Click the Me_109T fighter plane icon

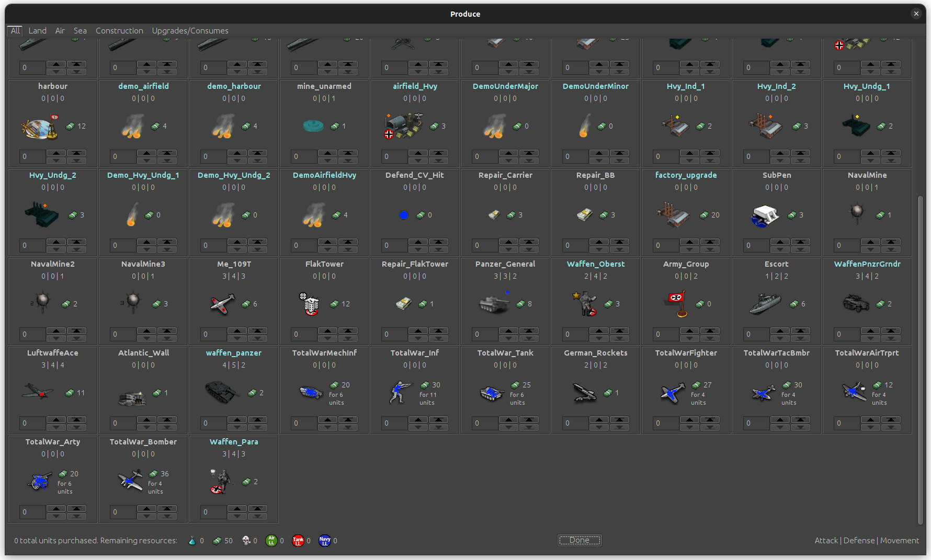click(223, 304)
